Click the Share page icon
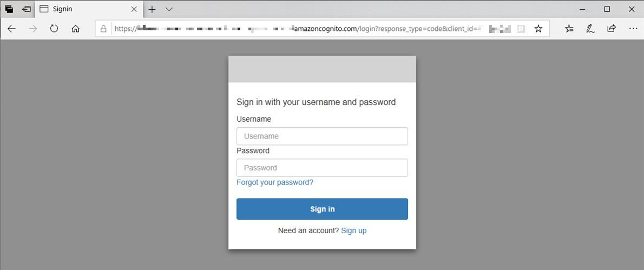Image resolution: width=644 pixels, height=270 pixels. [x=612, y=29]
